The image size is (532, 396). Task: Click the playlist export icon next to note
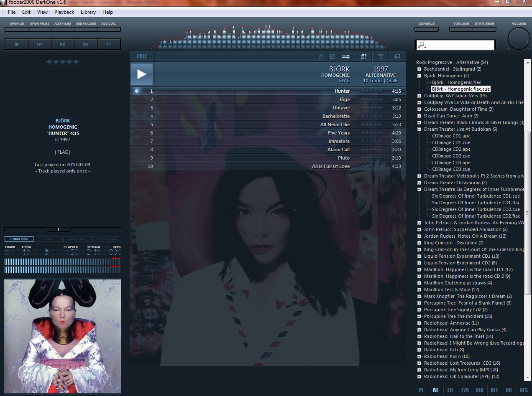332,56
